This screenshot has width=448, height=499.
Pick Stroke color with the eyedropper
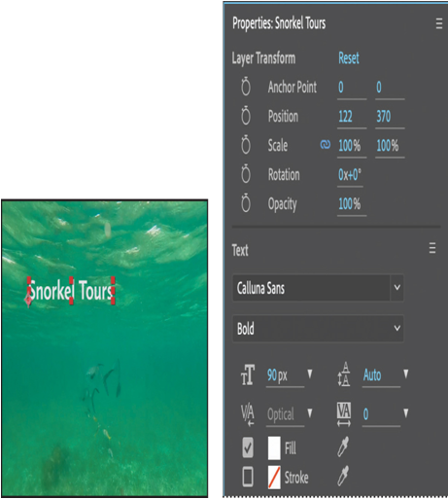(x=343, y=476)
